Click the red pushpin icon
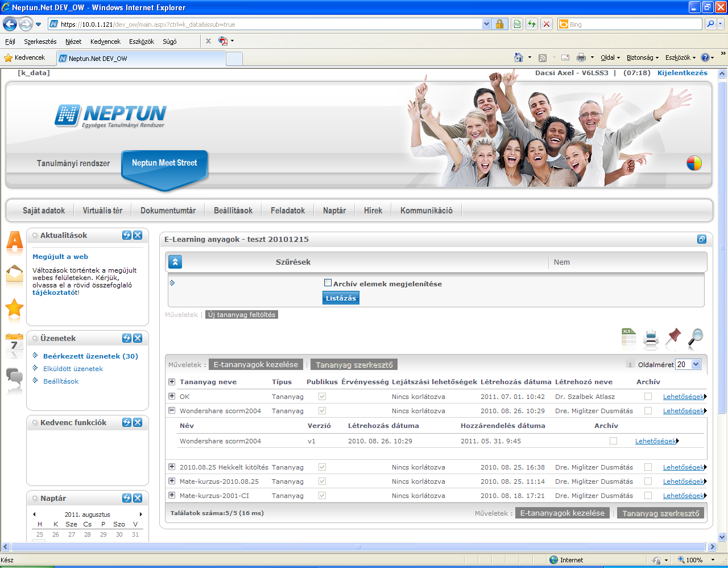The image size is (728, 568). [673, 336]
